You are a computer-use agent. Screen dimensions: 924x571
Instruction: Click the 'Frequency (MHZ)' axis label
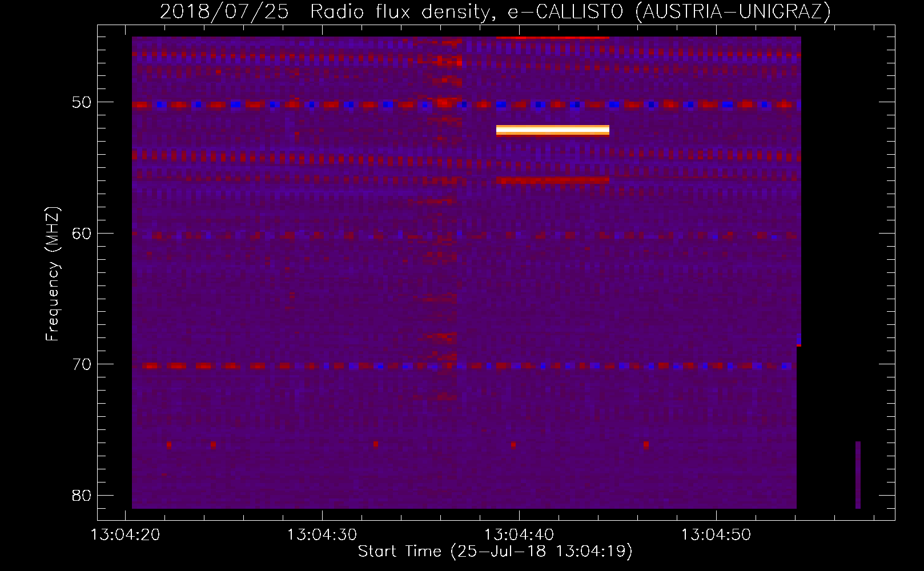pyautogui.click(x=53, y=274)
